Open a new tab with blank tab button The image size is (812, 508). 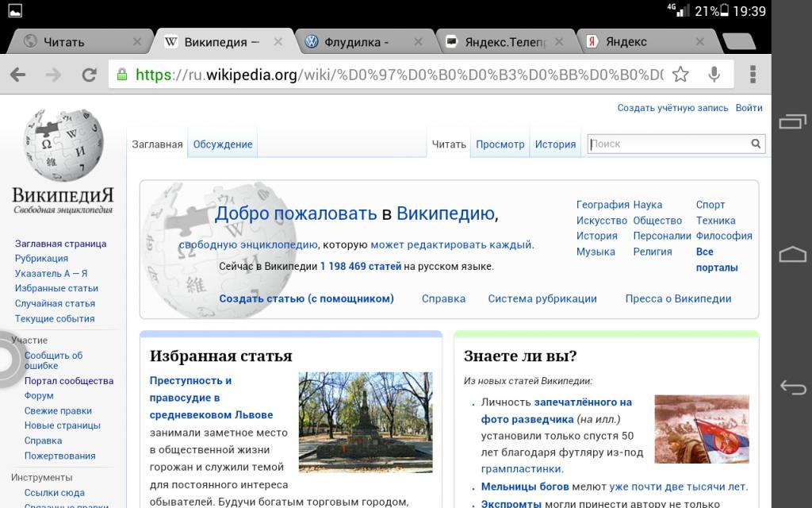pos(738,41)
